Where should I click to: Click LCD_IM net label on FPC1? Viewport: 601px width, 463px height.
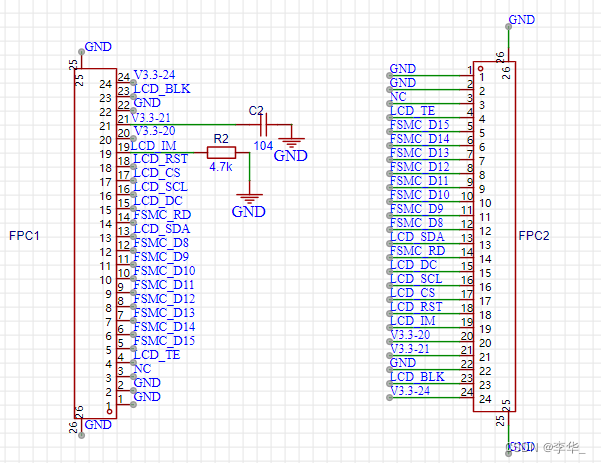(x=153, y=146)
